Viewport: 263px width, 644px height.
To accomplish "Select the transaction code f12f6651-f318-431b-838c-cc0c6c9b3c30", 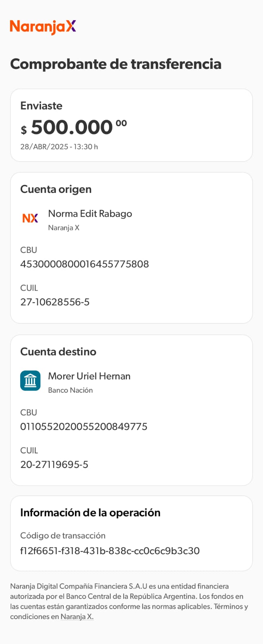I will 110,551.
